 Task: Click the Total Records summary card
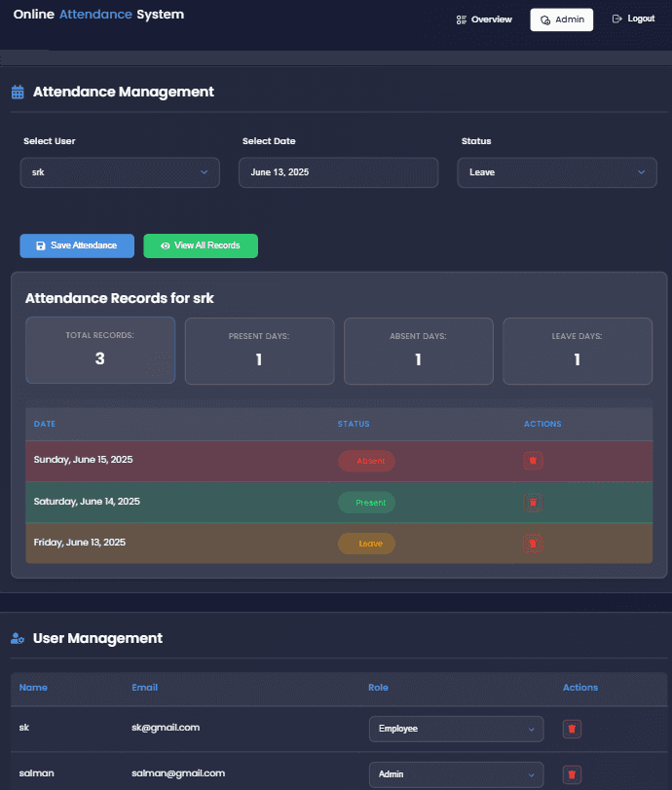point(100,351)
